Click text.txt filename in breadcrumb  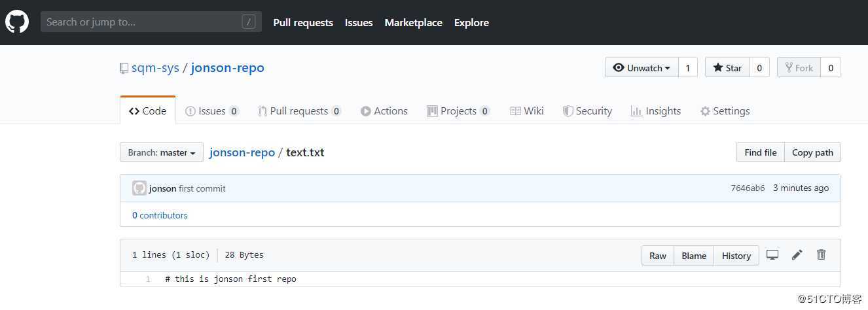pos(305,152)
